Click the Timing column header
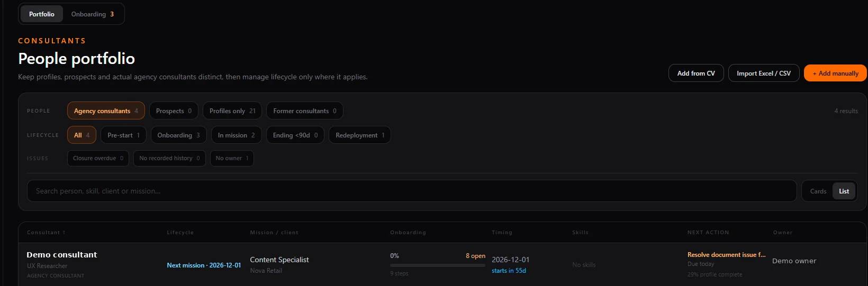 [502, 233]
